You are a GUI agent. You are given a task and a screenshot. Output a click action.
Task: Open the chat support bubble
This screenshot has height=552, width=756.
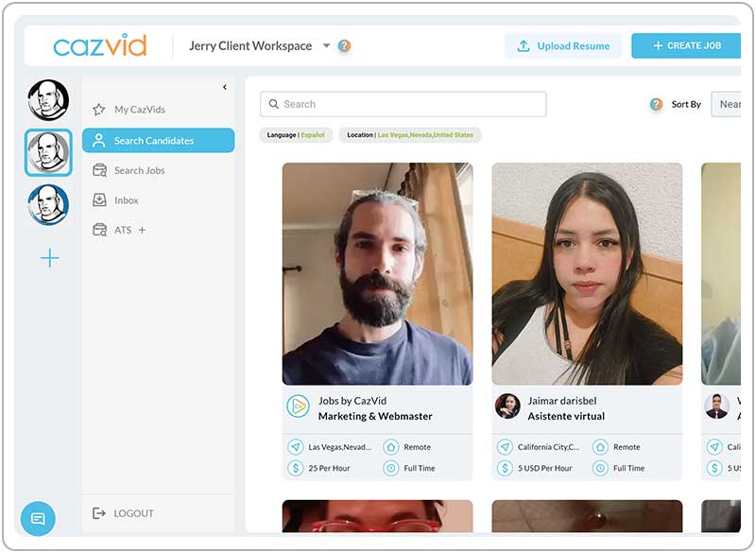click(38, 518)
